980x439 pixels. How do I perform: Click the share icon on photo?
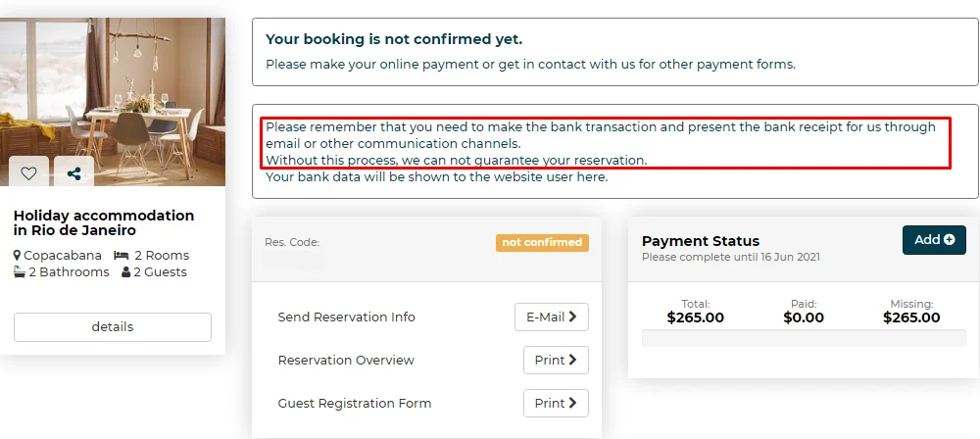coord(74,173)
